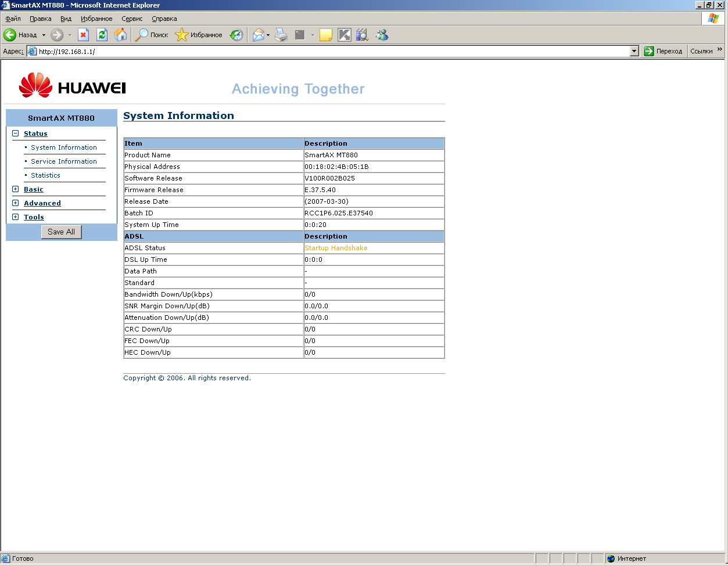Click the Huawei logo
This screenshot has width=728, height=566.
click(72, 85)
